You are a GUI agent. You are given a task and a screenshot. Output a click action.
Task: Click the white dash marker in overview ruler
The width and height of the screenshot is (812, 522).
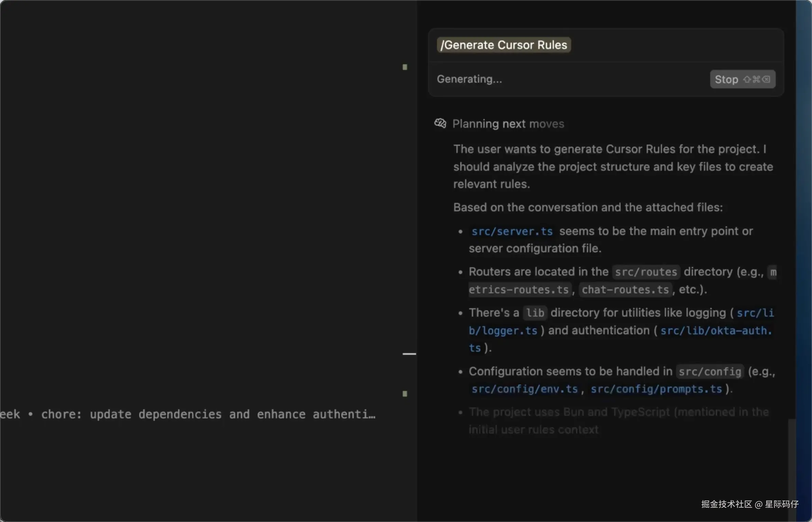point(409,354)
